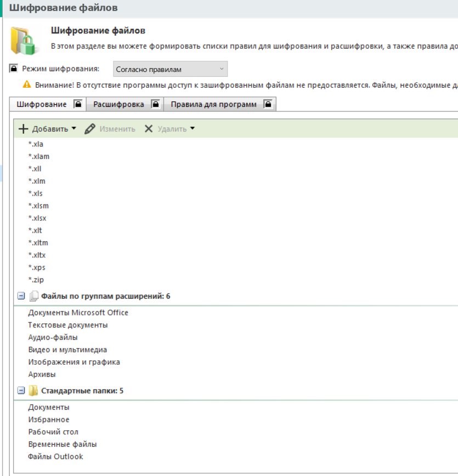The width and height of the screenshot is (458, 476).
Task: Click the Удалить button label
Action: coord(172,129)
